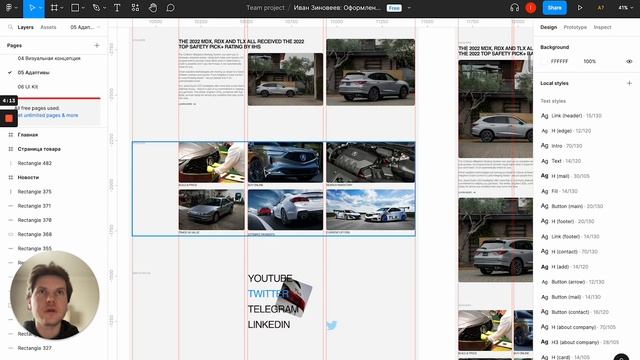Select the Pen tool
This screenshot has width=640, height=360.
pyautogui.click(x=96, y=8)
